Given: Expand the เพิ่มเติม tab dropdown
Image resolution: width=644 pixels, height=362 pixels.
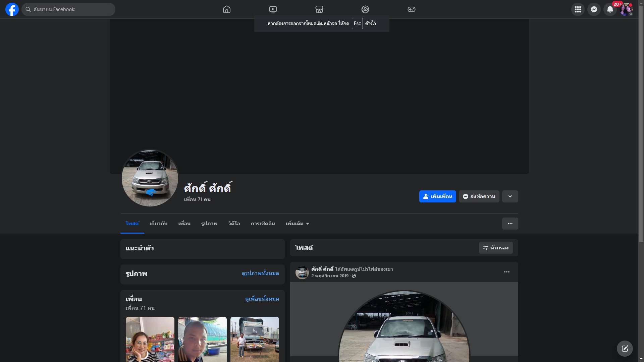Looking at the screenshot, I should click(x=297, y=224).
